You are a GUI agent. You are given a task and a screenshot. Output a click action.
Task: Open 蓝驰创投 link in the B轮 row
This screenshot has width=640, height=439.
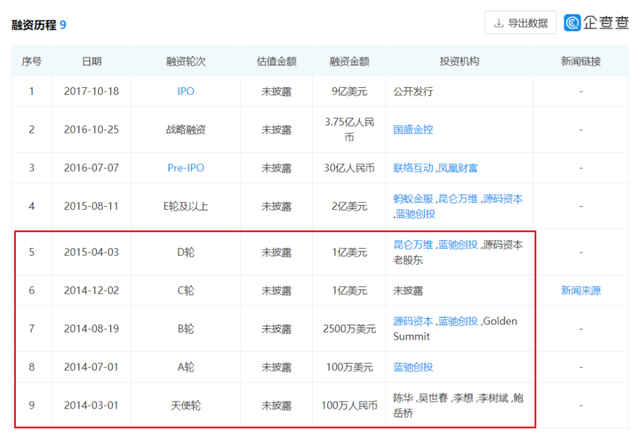[x=458, y=321]
